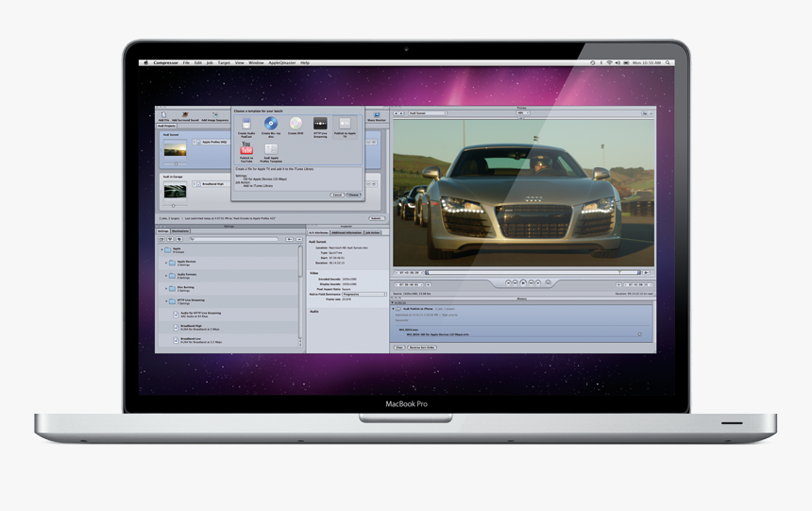The height and width of the screenshot is (511, 812).
Task: Switch to the Destinations tab
Action: point(179,231)
